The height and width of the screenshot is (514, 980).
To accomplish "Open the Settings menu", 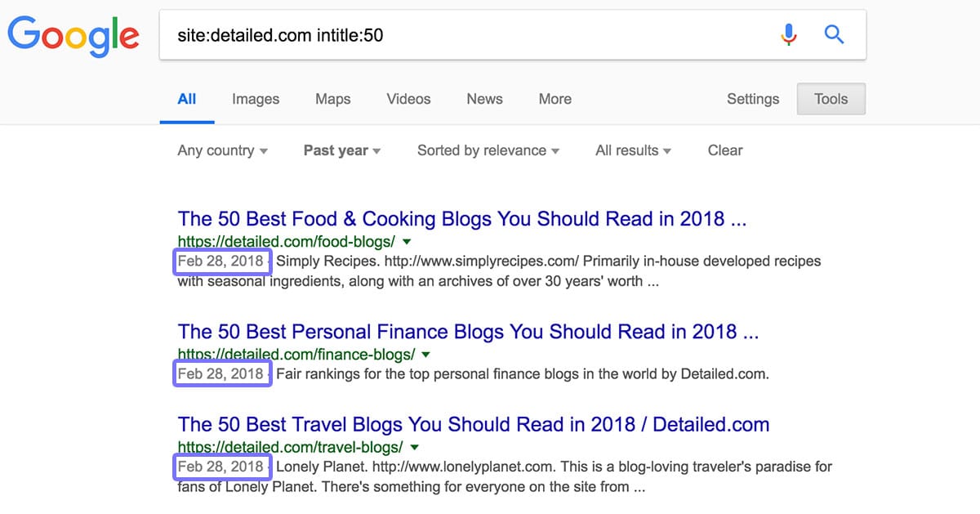I will coord(753,99).
